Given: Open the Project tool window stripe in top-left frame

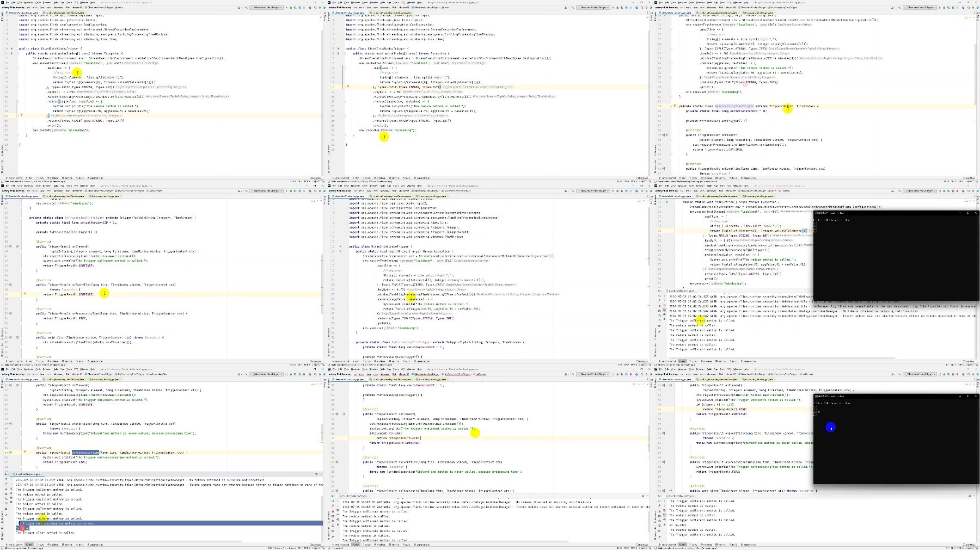Looking at the screenshot, I should 2,17.
